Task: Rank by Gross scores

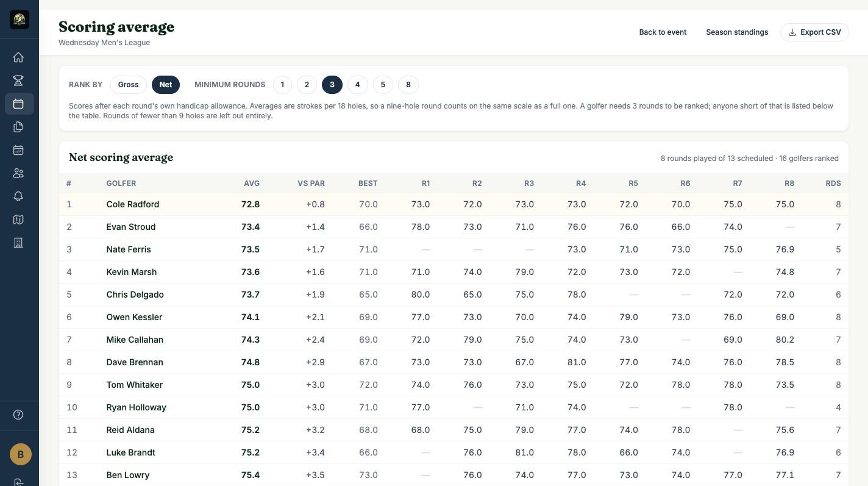Action: 128,85
